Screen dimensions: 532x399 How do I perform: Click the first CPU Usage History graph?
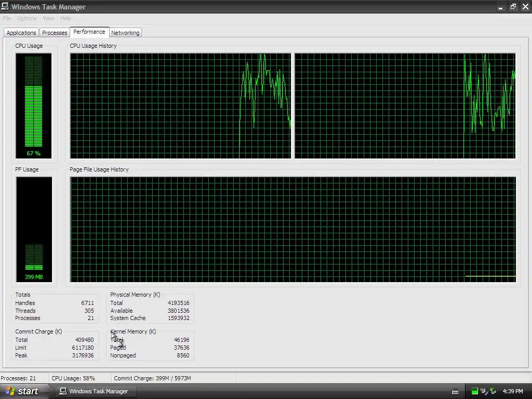(x=180, y=105)
